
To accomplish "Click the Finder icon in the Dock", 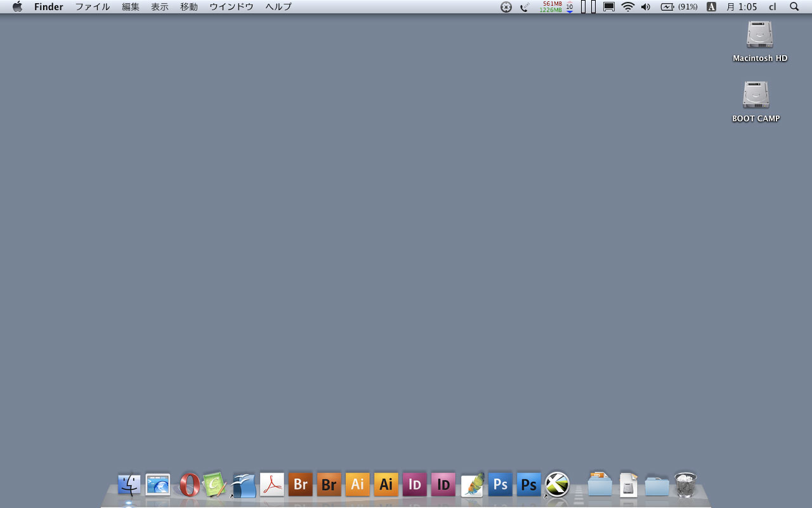I will coord(129,485).
